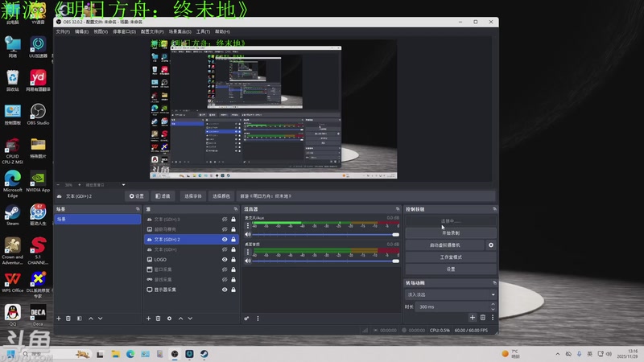The image size is (644, 362).
Task: Show the 窗口采集 source
Action: [x=225, y=269]
